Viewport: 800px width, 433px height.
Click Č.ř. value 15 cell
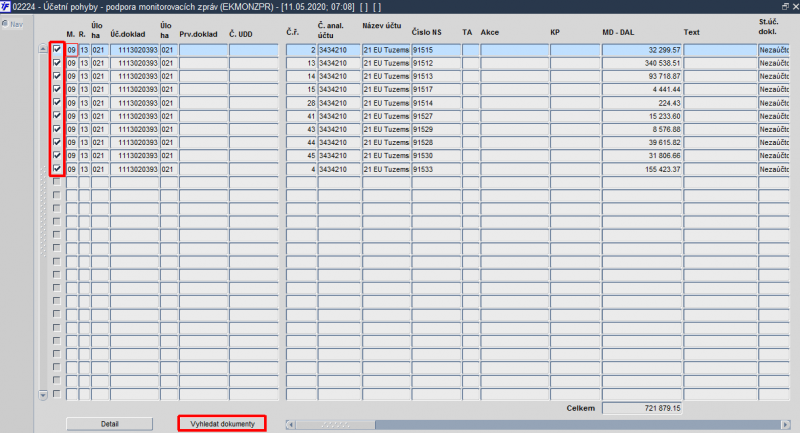302,90
